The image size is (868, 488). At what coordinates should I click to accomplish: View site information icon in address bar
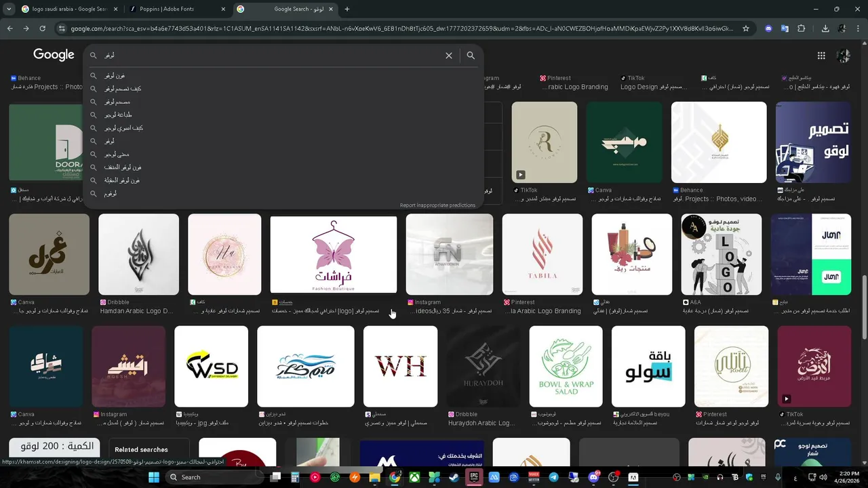click(x=62, y=28)
